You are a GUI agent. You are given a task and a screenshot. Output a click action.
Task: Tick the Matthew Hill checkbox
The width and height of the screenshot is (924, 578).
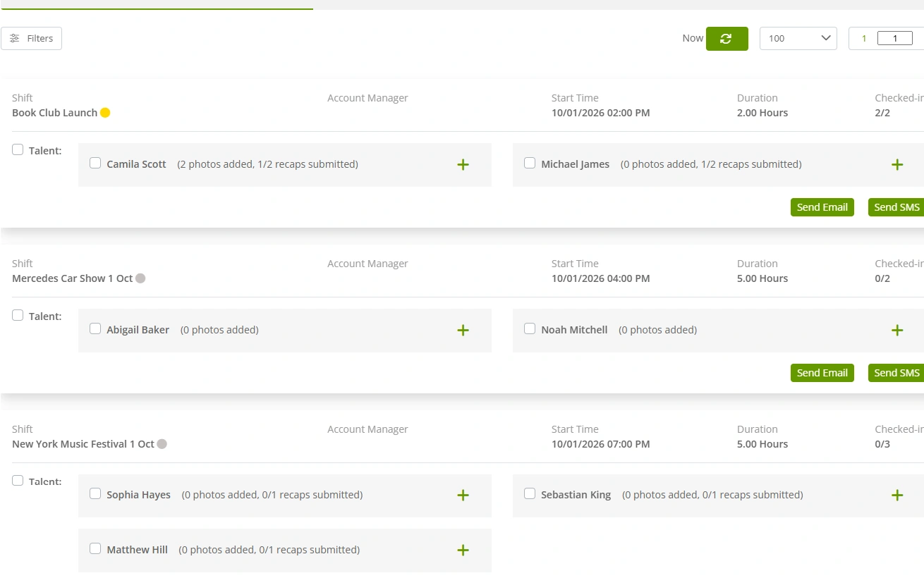(95, 548)
